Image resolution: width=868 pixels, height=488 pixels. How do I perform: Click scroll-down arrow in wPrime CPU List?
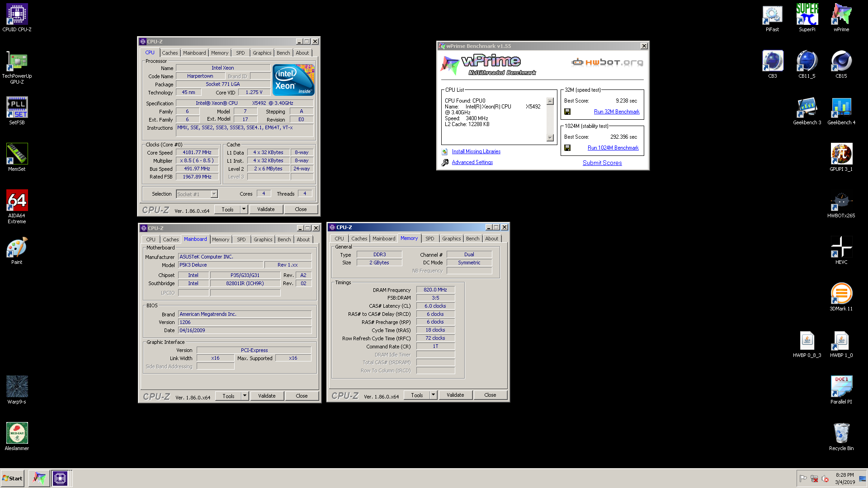coord(550,138)
